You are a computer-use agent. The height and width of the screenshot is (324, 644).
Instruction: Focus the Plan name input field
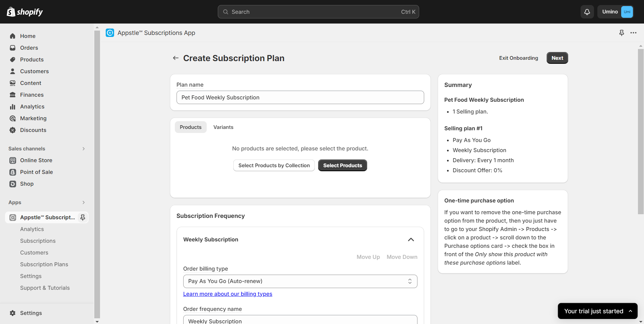[300, 97]
